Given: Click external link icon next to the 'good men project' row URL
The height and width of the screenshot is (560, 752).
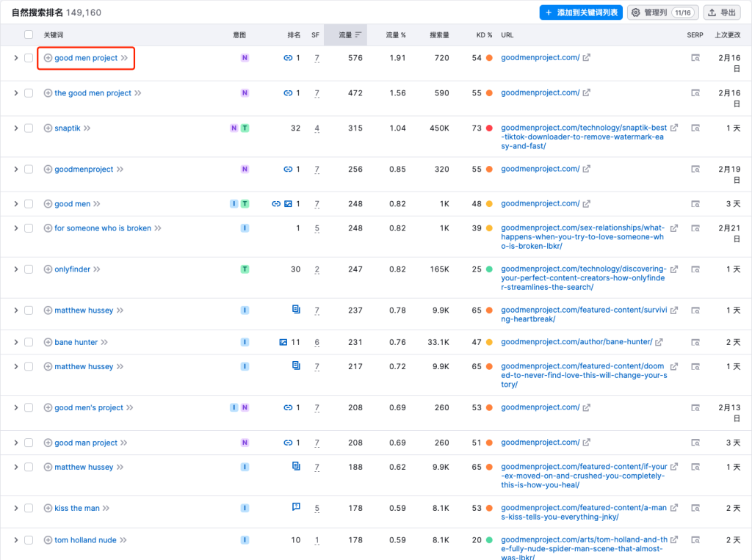Looking at the screenshot, I should (x=587, y=57).
